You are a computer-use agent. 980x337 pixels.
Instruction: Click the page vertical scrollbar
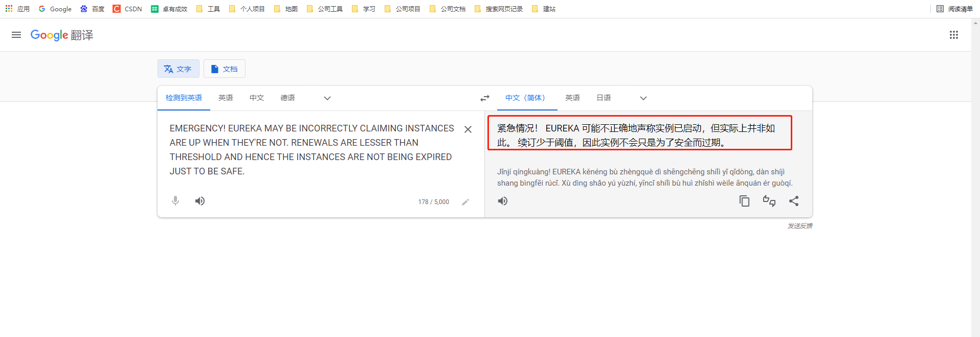(975, 177)
